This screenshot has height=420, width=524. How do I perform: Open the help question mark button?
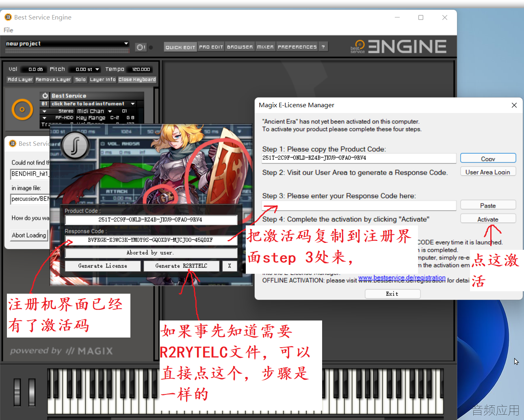click(x=323, y=47)
